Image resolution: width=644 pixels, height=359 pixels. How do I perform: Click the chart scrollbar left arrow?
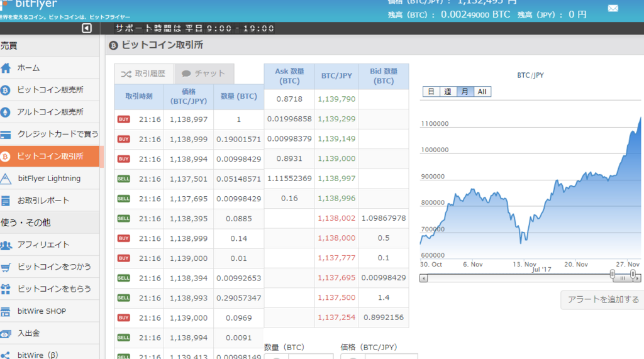(423, 279)
